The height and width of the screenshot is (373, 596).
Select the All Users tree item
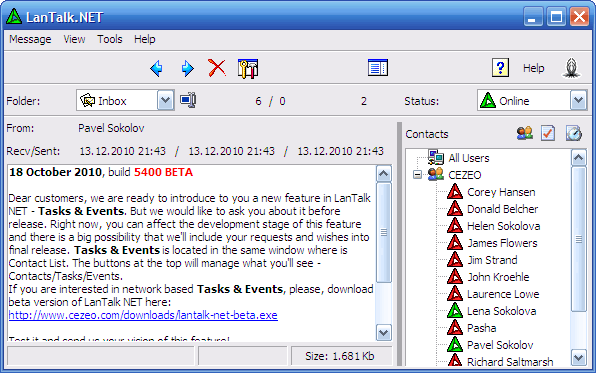[x=469, y=158]
